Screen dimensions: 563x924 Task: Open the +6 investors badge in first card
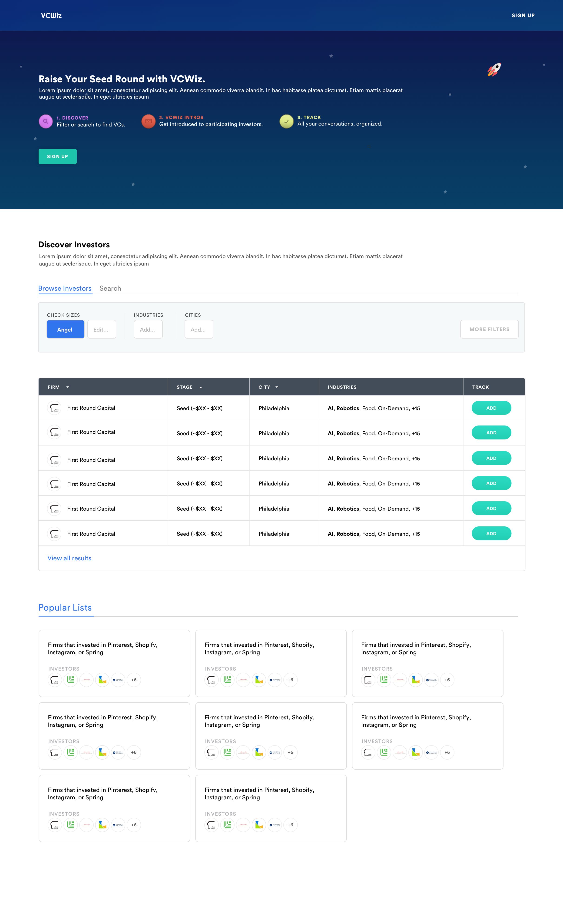[134, 679]
